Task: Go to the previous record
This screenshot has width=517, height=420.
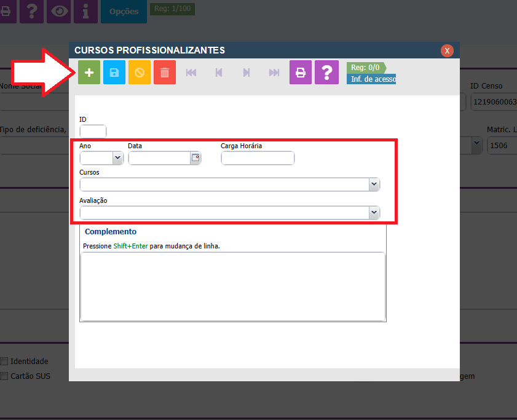Action: click(x=218, y=73)
